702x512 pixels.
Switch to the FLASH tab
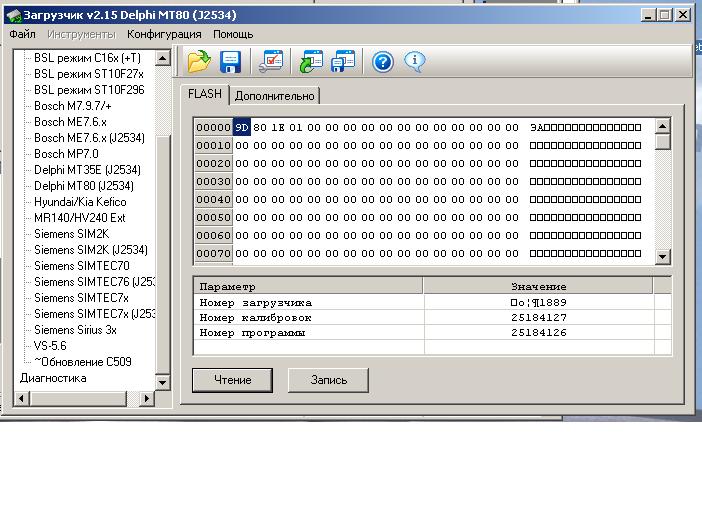[x=205, y=94]
